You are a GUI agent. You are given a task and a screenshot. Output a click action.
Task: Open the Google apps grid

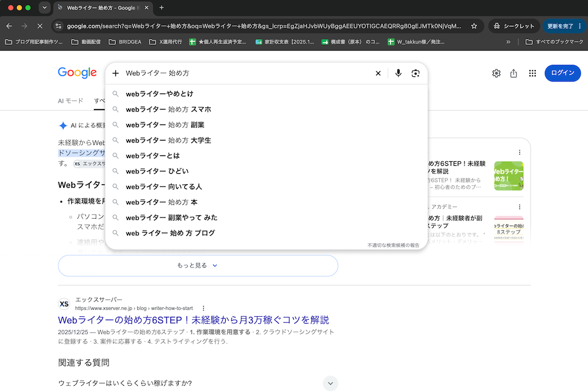point(532,73)
